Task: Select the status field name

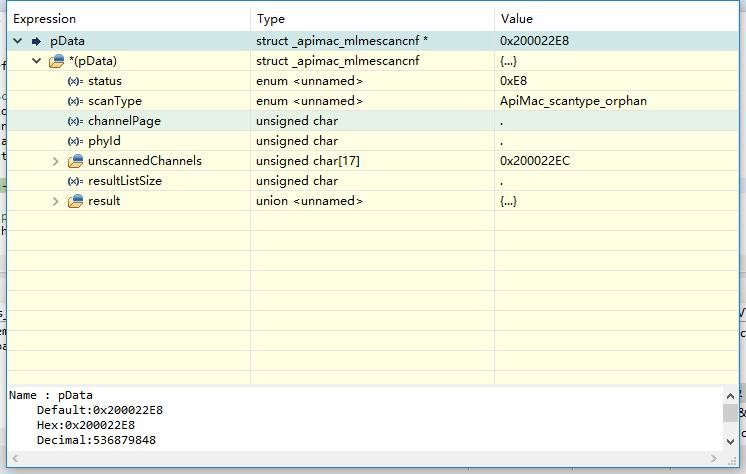Action: [x=105, y=81]
